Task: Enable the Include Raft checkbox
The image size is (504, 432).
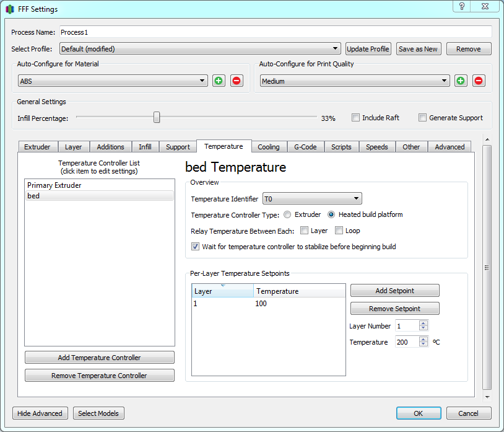Action: pos(355,118)
